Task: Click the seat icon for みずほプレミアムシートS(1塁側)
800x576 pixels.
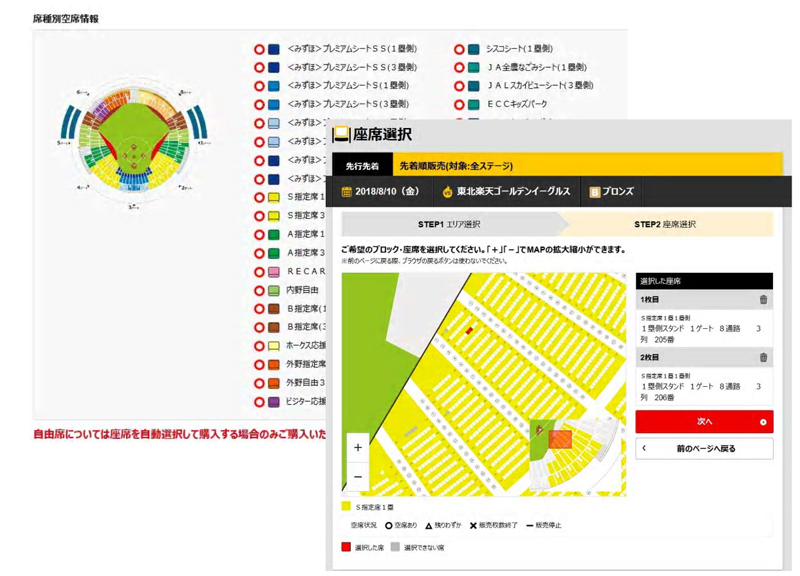Action: (x=274, y=86)
